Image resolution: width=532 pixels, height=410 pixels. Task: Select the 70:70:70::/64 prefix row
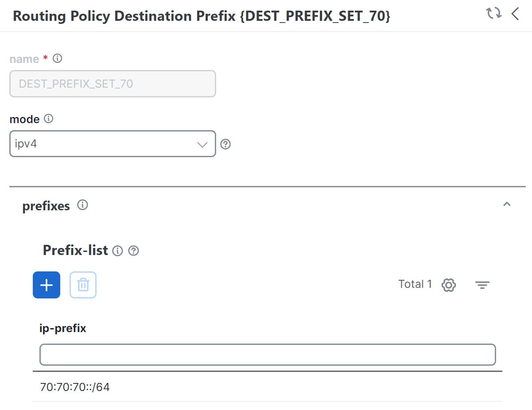pos(75,387)
